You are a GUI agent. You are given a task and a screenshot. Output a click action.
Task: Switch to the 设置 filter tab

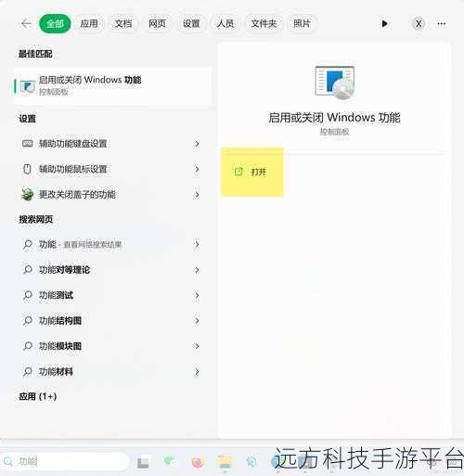coord(191,23)
